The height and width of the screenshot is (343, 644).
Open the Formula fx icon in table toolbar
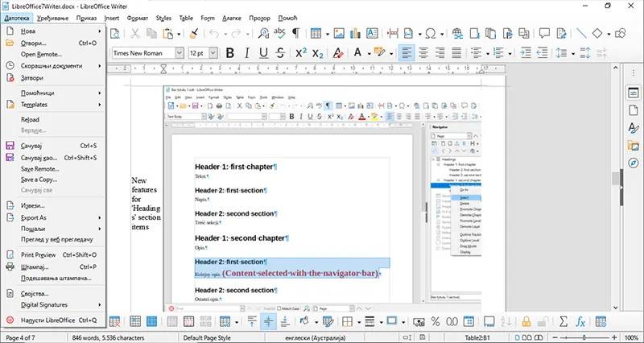[x=580, y=321]
